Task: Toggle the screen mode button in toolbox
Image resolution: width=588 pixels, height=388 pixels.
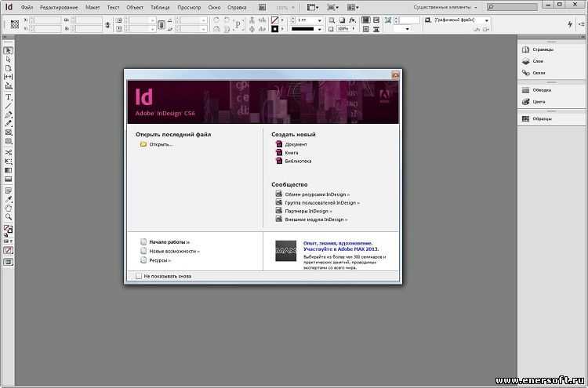Action: coord(8,262)
